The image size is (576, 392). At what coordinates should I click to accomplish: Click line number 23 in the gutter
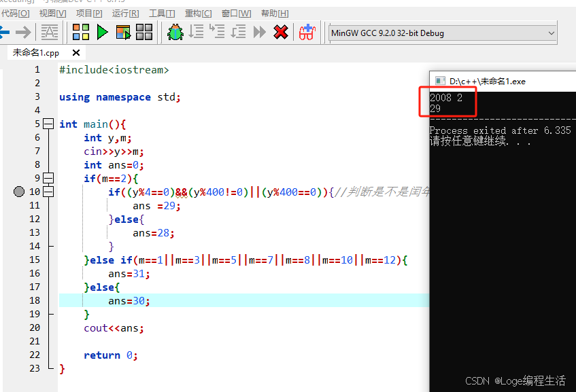coord(35,368)
